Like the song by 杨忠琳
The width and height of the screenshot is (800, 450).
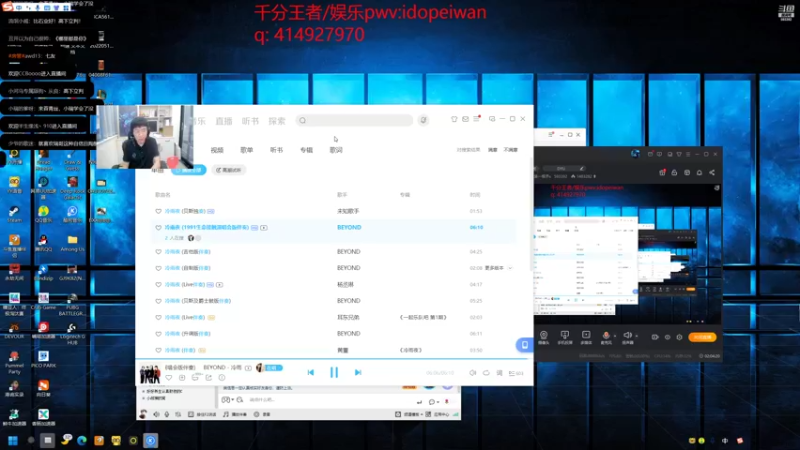(x=158, y=285)
